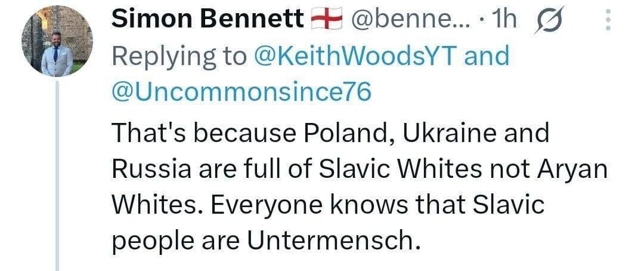Open the Grok slashed-circle icon

[547, 22]
